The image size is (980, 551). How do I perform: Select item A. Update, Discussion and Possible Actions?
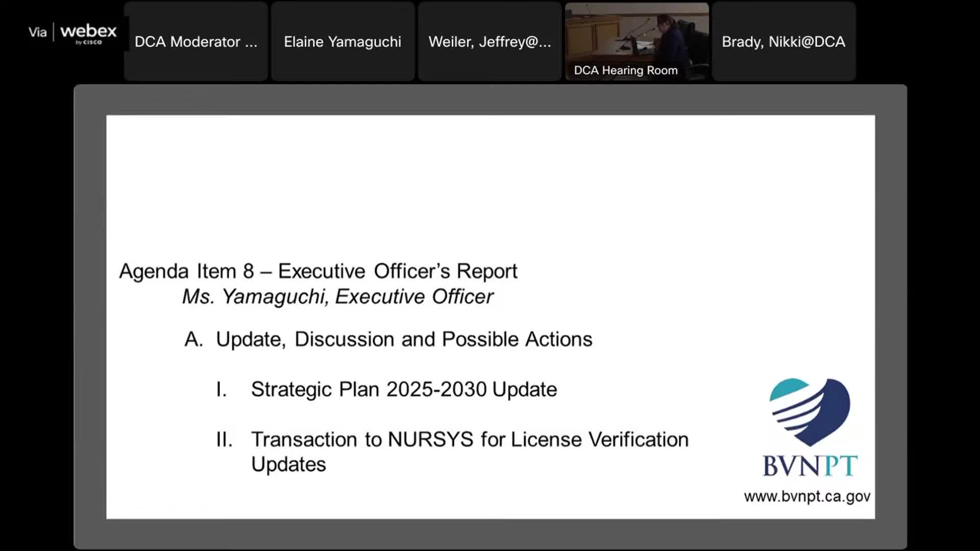[388, 339]
